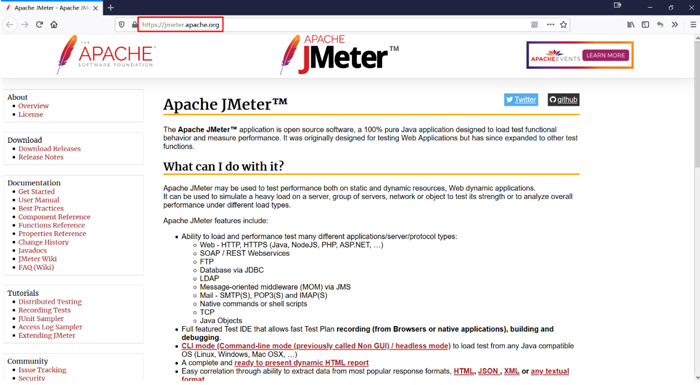Viewport: 700px width, 385px height.
Task: Open Recording Tests tutorial
Action: point(45,310)
